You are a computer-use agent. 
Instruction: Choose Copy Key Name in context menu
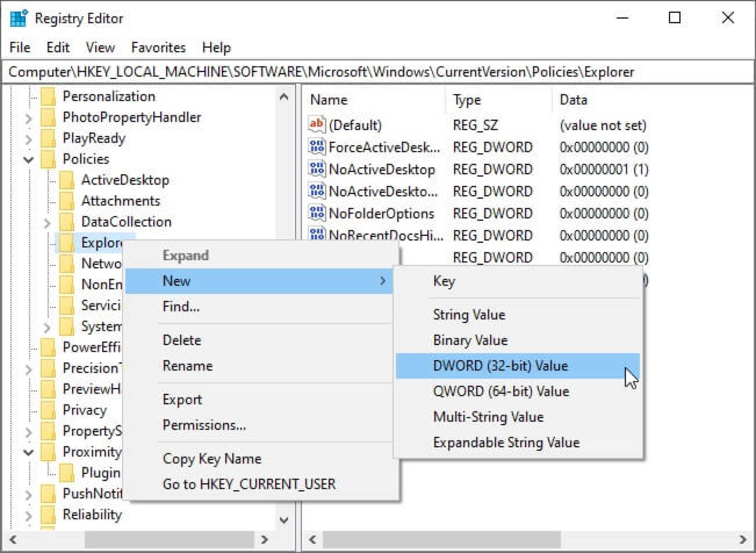pos(259,459)
